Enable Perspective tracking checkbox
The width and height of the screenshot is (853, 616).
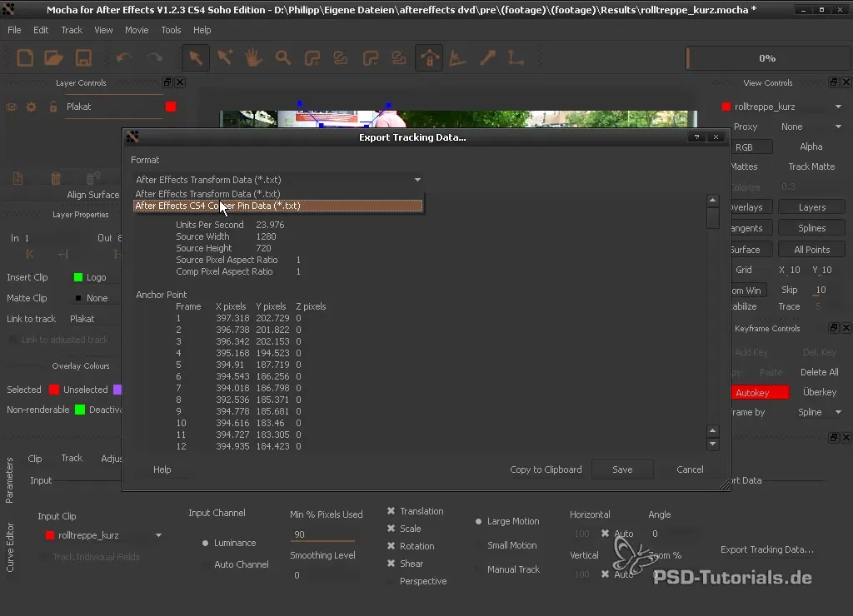tap(392, 581)
